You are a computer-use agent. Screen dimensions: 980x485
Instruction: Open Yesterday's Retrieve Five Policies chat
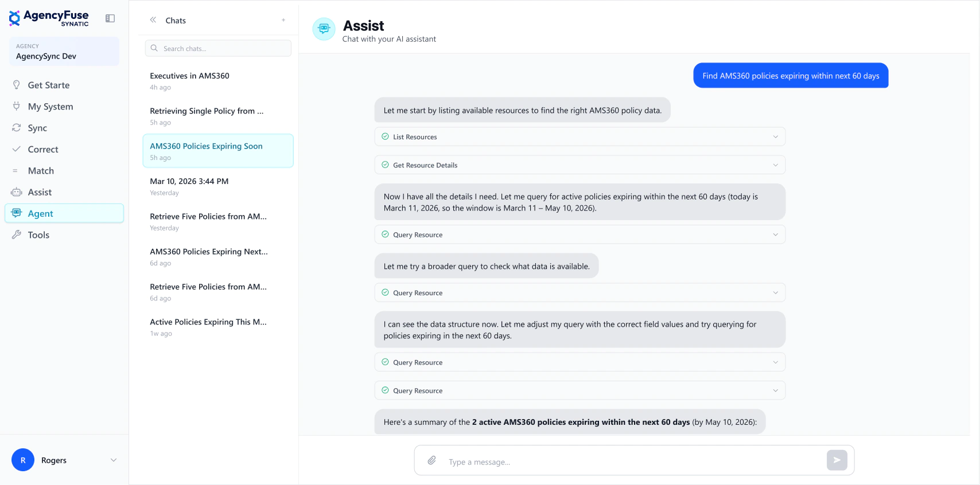tap(218, 221)
